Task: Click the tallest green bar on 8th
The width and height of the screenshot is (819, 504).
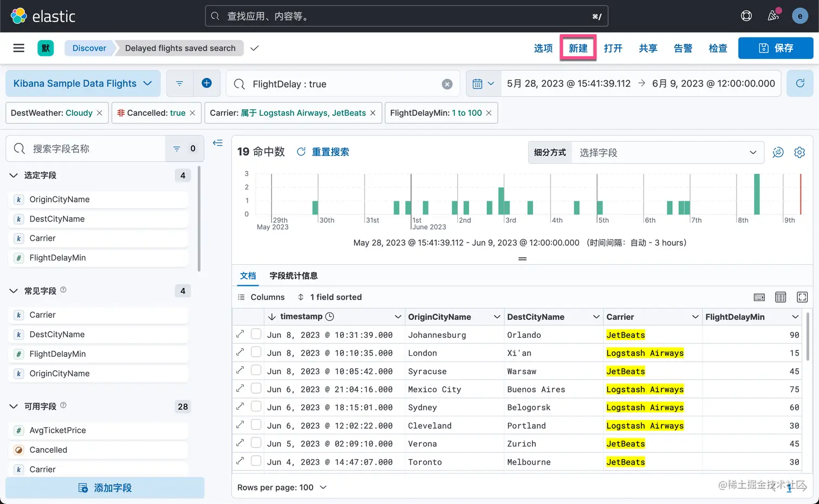Action: click(757, 194)
